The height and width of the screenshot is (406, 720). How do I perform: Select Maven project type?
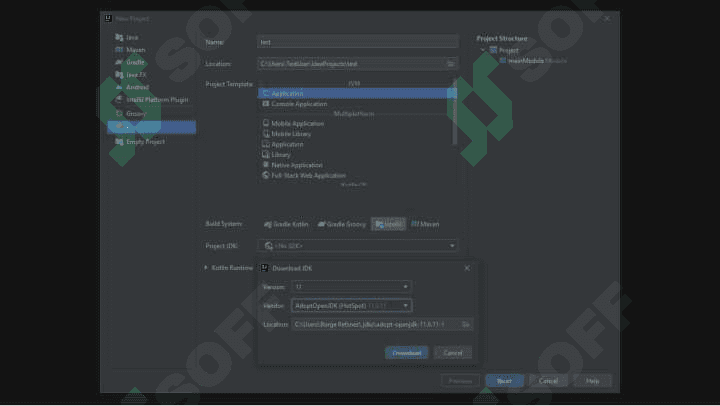pos(135,50)
